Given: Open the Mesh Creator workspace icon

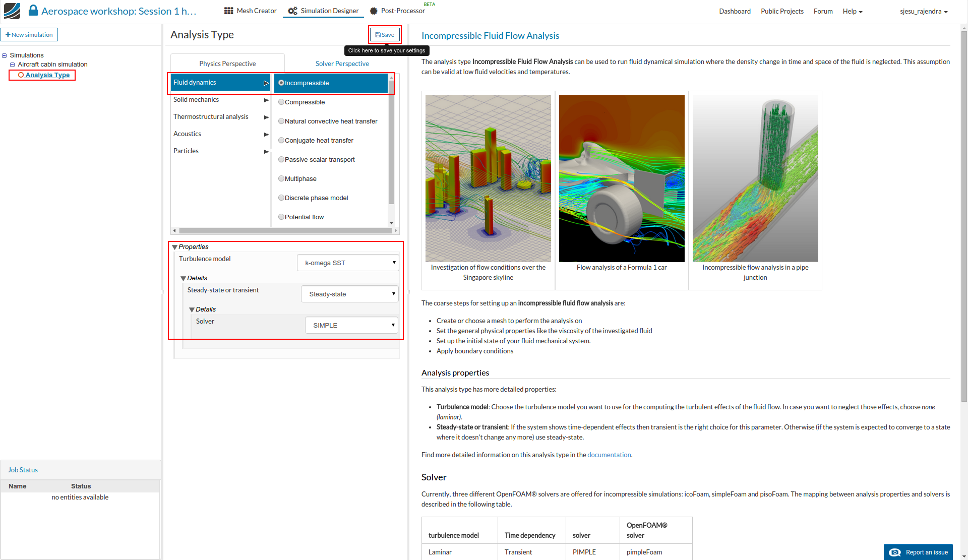Looking at the screenshot, I should click(x=228, y=11).
